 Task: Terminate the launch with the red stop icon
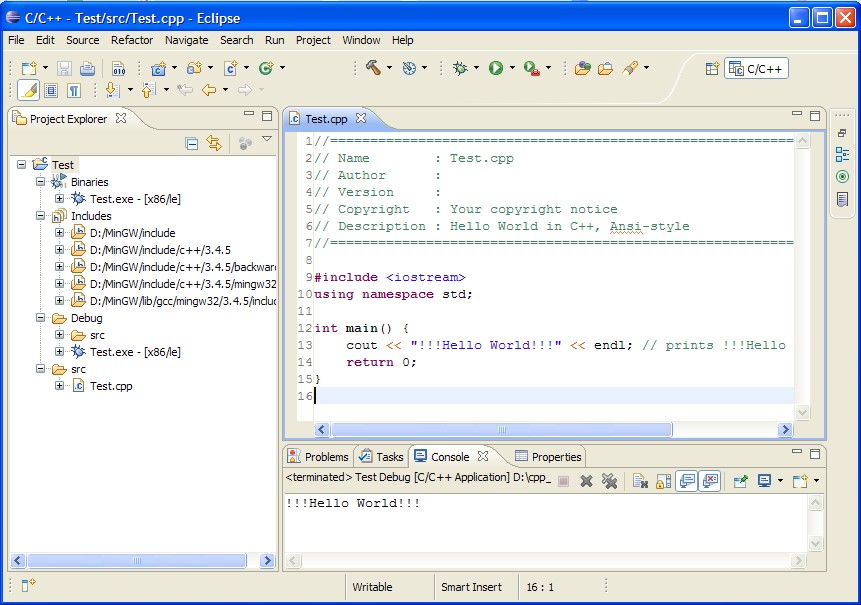[565, 481]
